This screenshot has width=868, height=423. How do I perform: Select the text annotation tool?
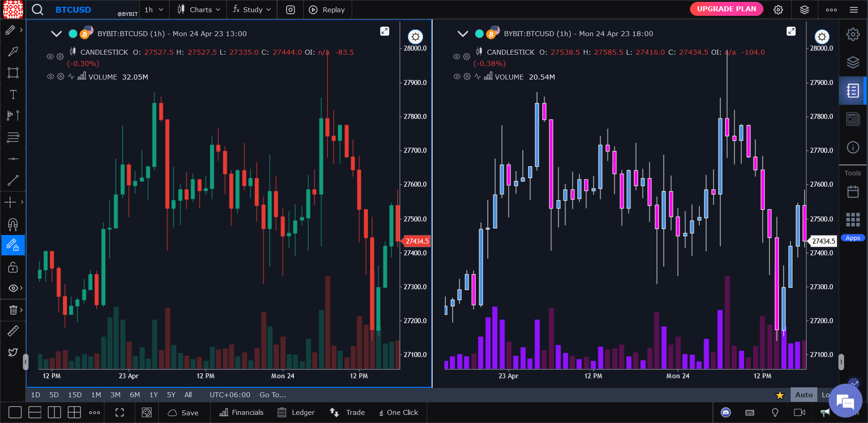tap(13, 94)
